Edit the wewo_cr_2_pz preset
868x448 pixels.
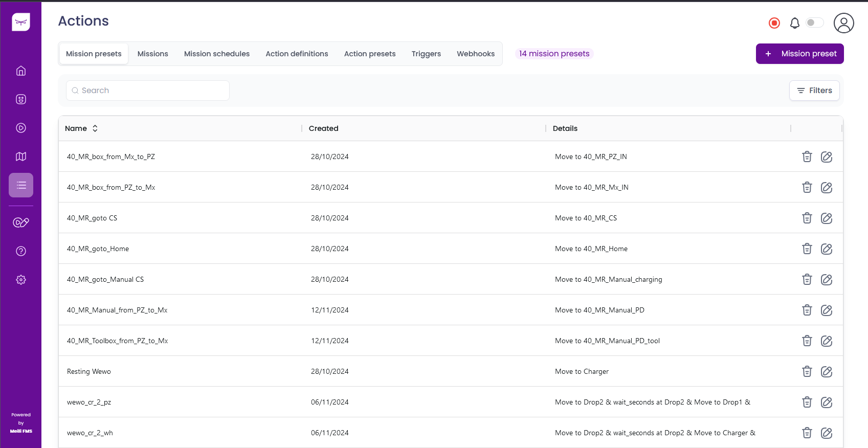tap(827, 402)
